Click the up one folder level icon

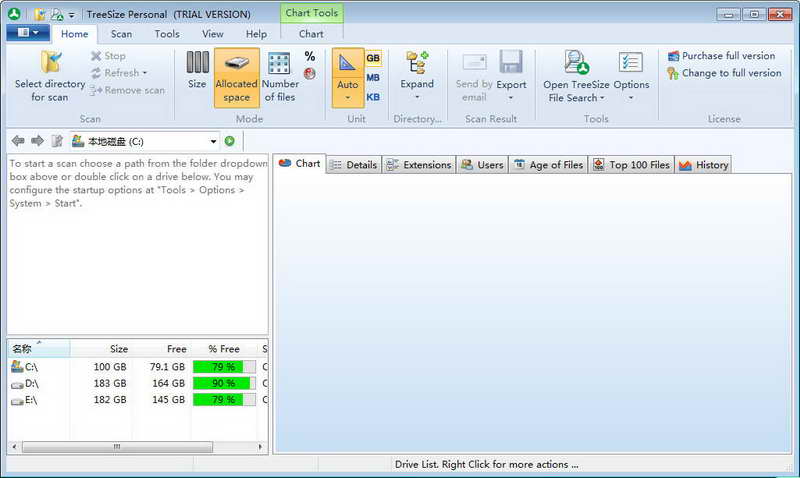[57, 141]
